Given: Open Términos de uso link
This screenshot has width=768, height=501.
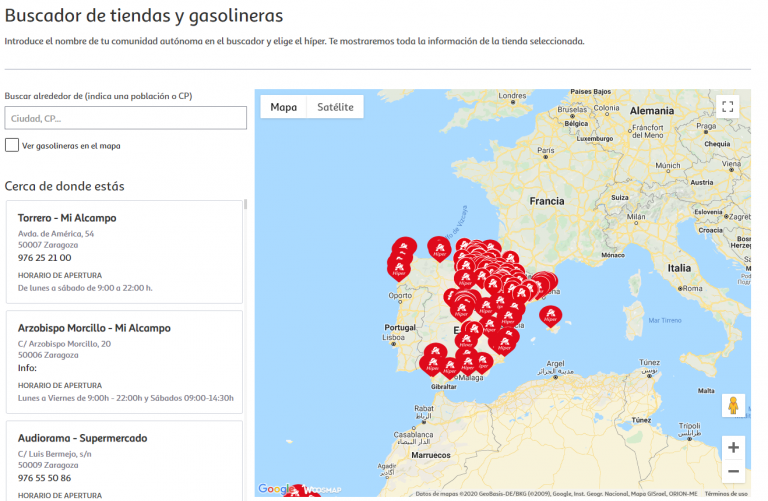Looking at the screenshot, I should coord(726,494).
